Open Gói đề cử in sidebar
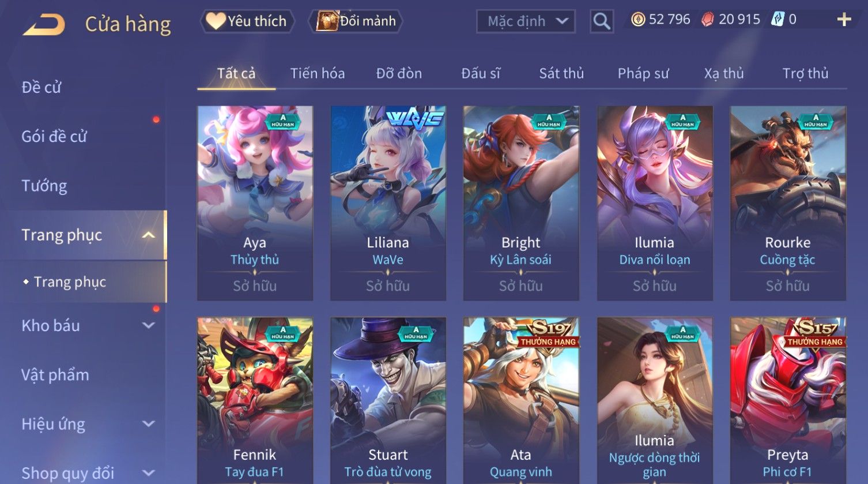Image resolution: width=868 pixels, height=484 pixels. [54, 137]
